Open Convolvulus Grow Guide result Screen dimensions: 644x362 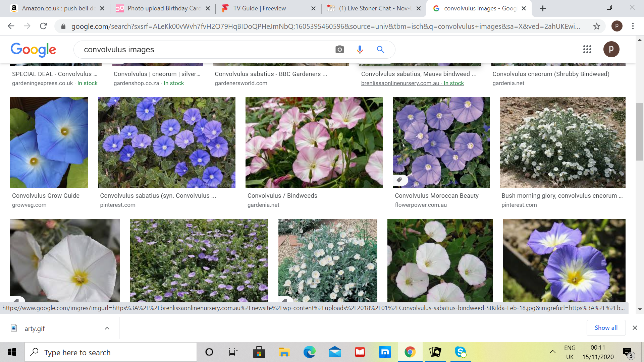[x=46, y=196]
